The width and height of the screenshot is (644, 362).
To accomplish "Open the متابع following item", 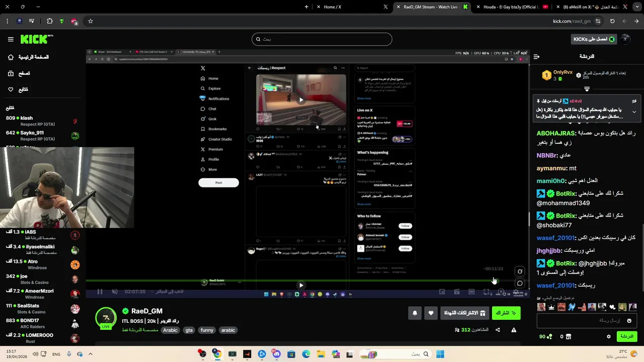I will 18,89.
